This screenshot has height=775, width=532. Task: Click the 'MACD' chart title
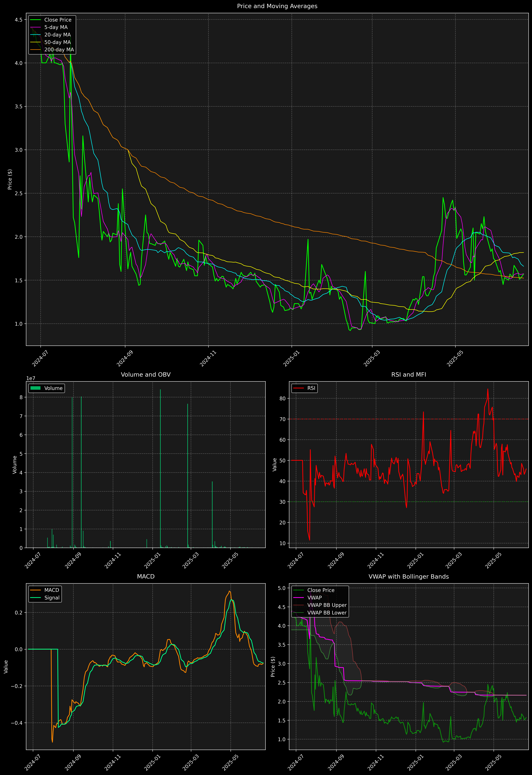(146, 577)
